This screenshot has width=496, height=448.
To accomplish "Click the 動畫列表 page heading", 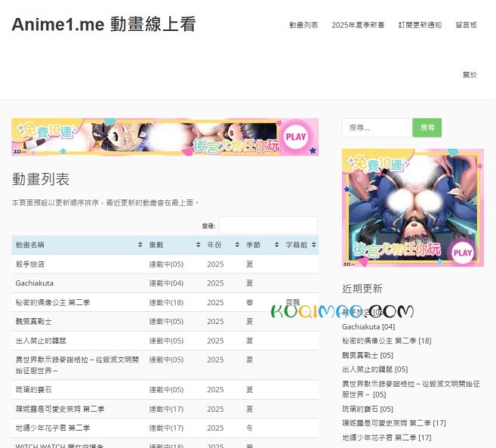I will [x=41, y=179].
